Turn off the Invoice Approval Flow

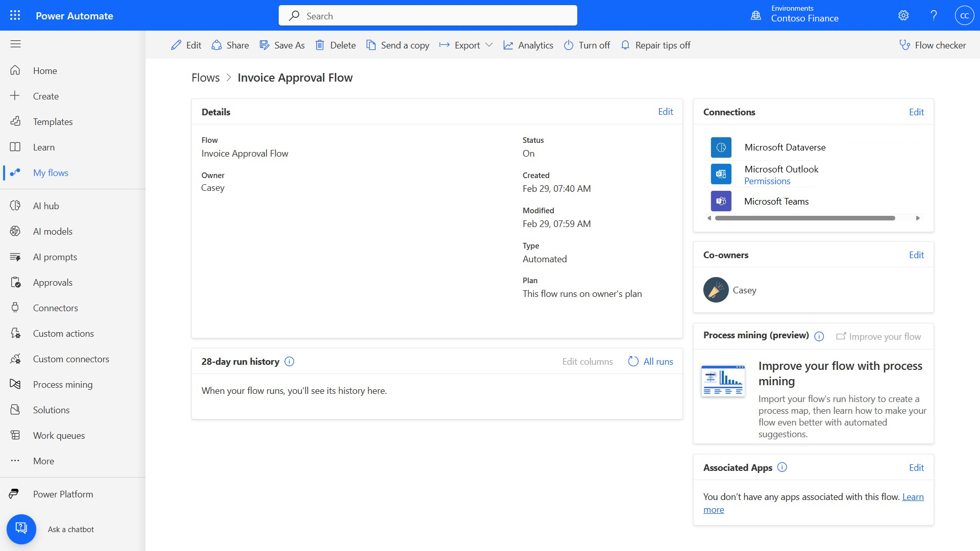[586, 45]
